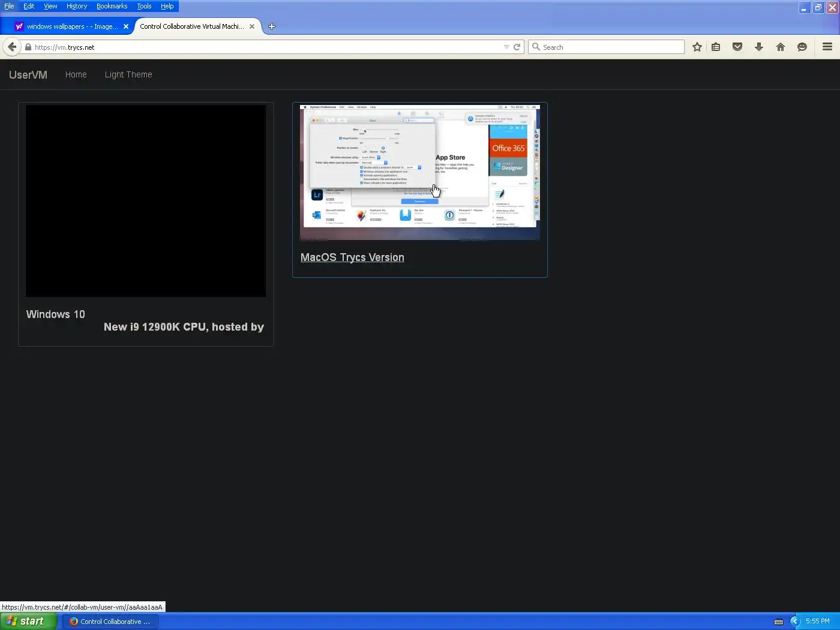840x630 pixels.
Task: Expand hidden tray icons arrow
Action: [795, 622]
